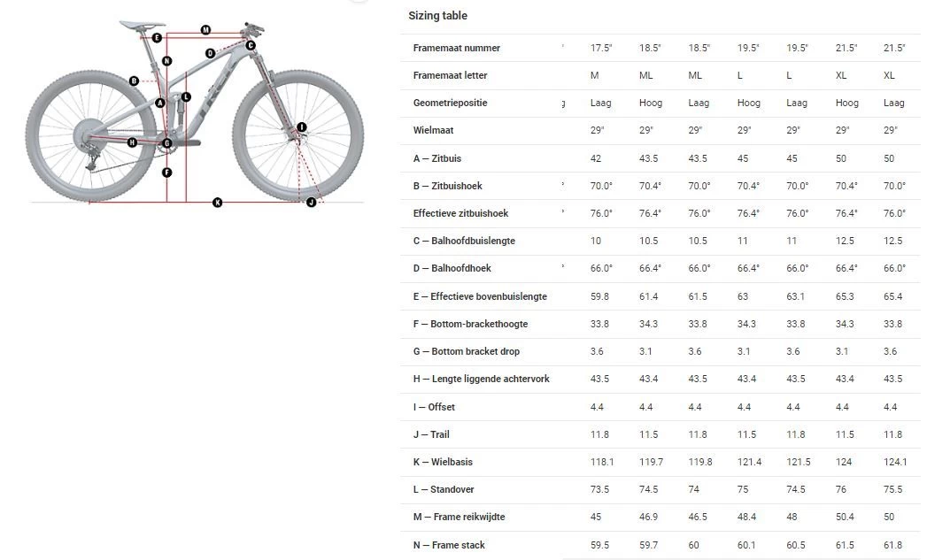Viewport: 927px width, 560px height.
Task: Click the B seat angle marker
Action: click(134, 81)
